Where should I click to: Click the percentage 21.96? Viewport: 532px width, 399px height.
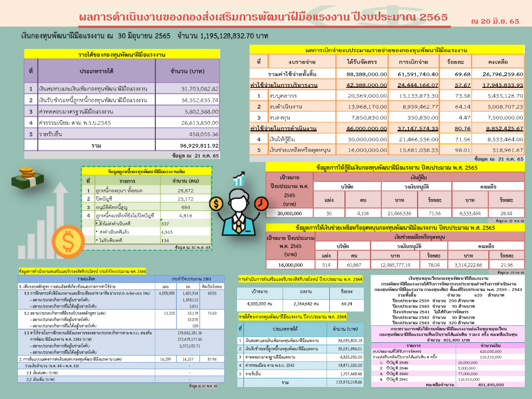coord(507,265)
